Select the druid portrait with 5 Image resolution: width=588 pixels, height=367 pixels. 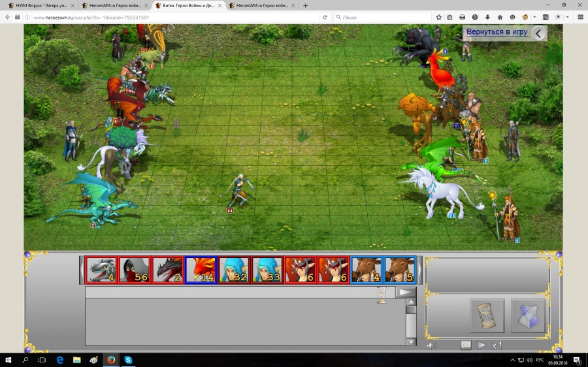coord(400,270)
